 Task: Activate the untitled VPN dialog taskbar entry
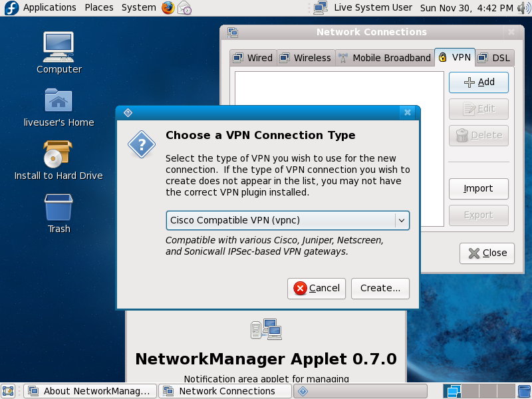click(360, 391)
